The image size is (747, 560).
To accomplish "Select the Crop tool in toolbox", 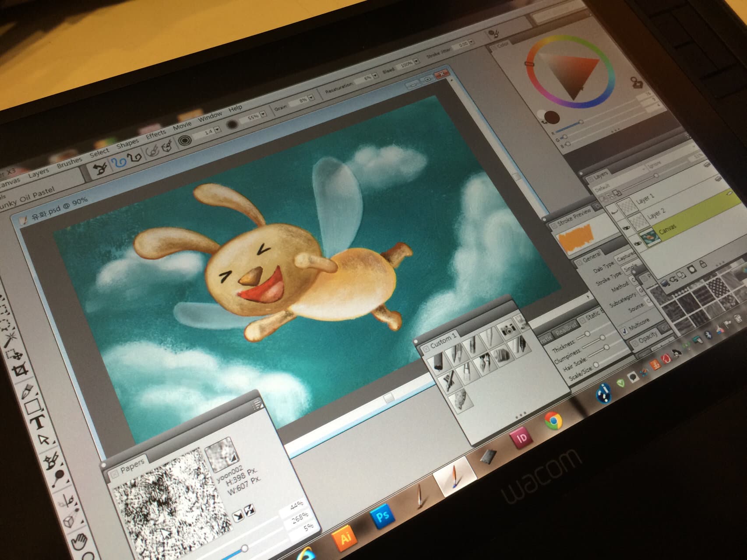I will click(x=20, y=371).
